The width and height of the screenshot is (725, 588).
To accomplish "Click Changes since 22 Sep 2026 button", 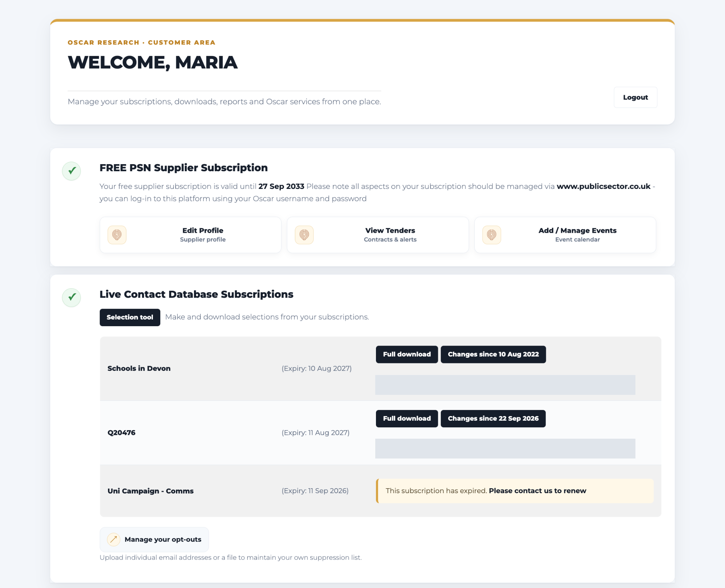I will tap(493, 419).
